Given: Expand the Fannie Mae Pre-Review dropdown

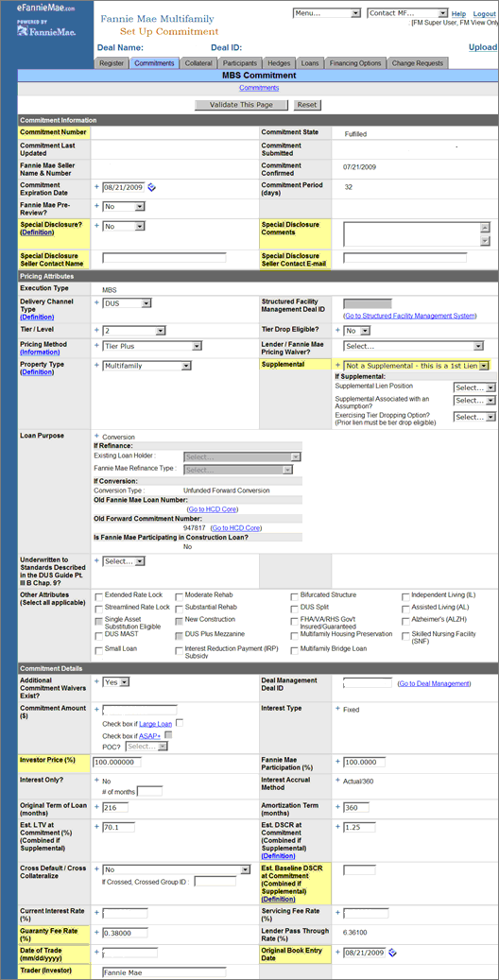Looking at the screenshot, I should pos(124,206).
